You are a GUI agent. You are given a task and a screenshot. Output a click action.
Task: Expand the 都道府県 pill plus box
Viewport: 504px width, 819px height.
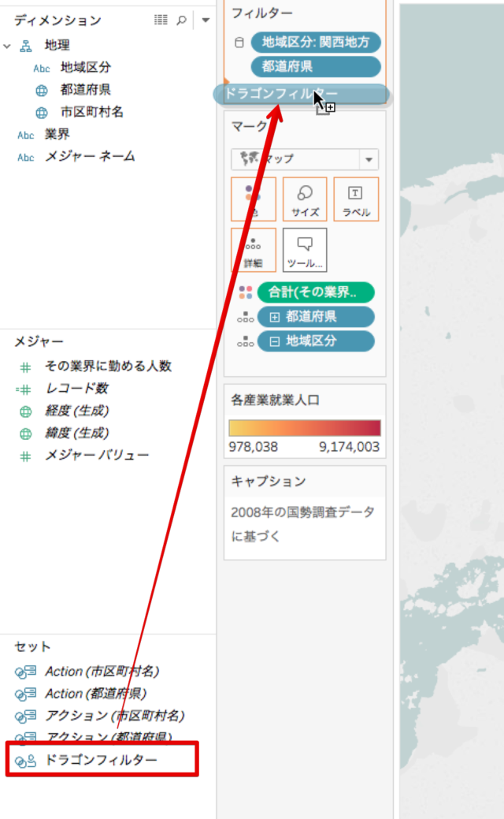coord(274,317)
